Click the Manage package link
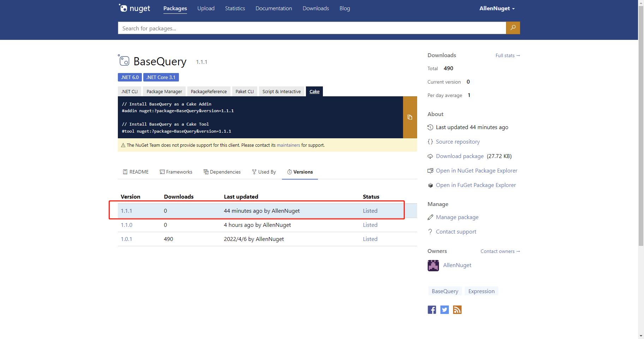 point(457,217)
